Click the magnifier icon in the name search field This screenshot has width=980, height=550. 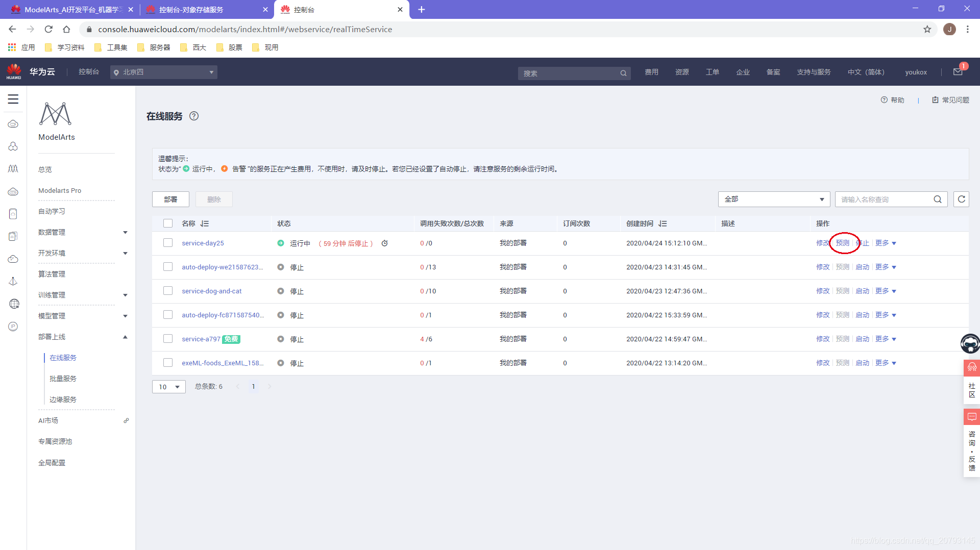point(938,199)
